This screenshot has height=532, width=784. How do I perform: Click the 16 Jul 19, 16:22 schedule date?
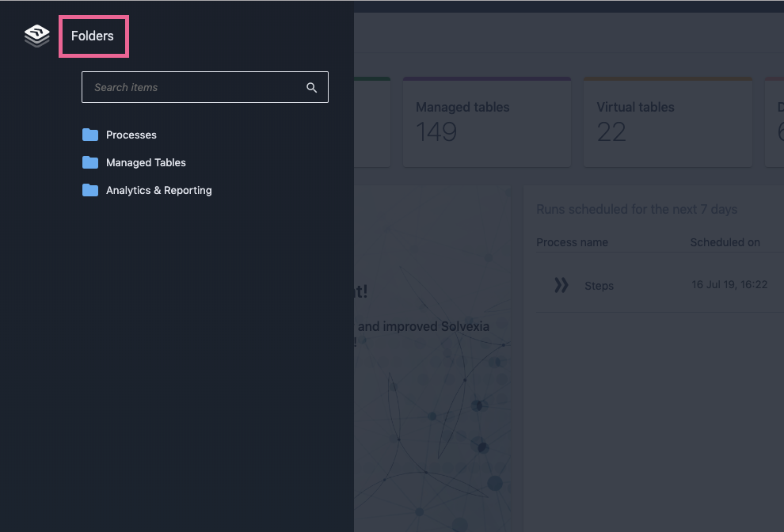click(x=729, y=285)
